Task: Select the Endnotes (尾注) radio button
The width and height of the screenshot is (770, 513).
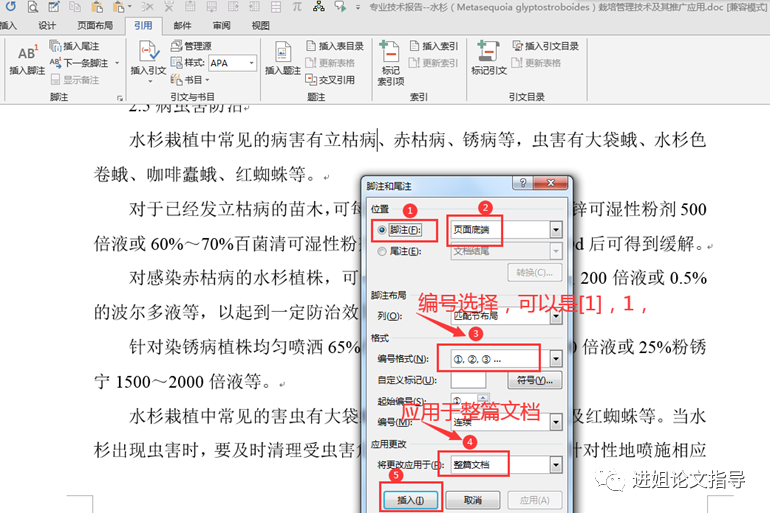Action: tap(382, 251)
